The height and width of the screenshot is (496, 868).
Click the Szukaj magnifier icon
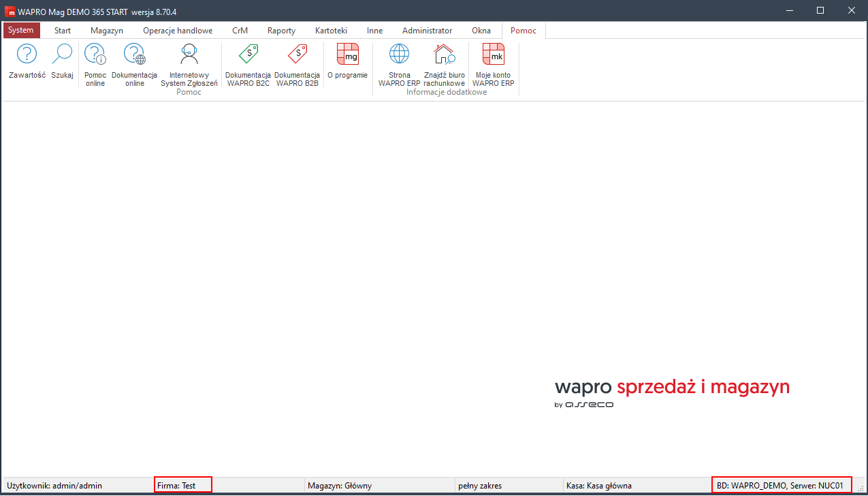(62, 55)
